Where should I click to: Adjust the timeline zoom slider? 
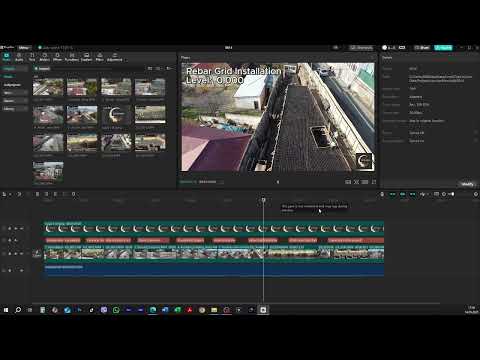click(x=451, y=194)
